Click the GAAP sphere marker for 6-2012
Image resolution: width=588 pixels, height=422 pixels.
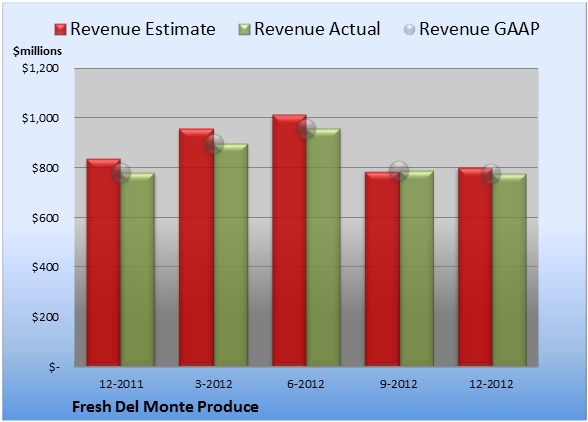pyautogui.click(x=306, y=129)
